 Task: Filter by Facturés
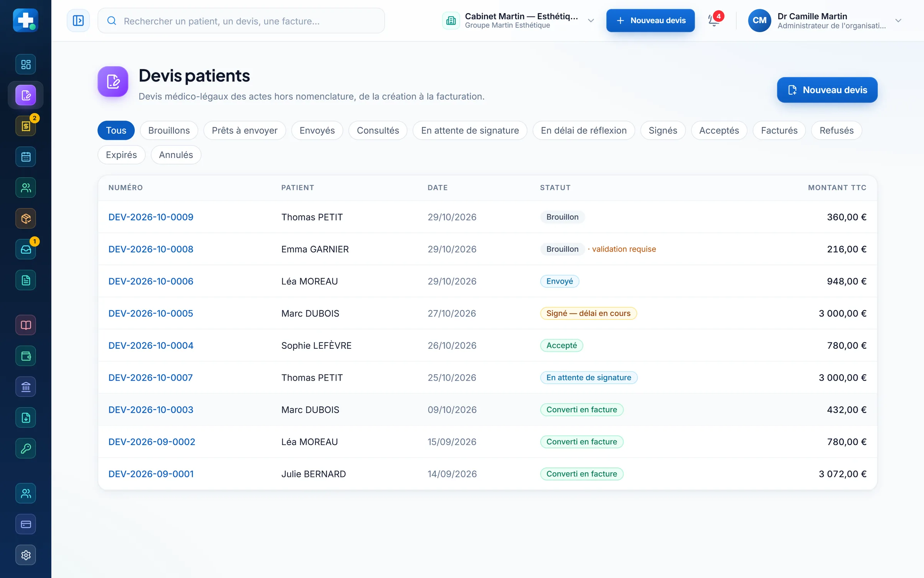[x=779, y=130]
